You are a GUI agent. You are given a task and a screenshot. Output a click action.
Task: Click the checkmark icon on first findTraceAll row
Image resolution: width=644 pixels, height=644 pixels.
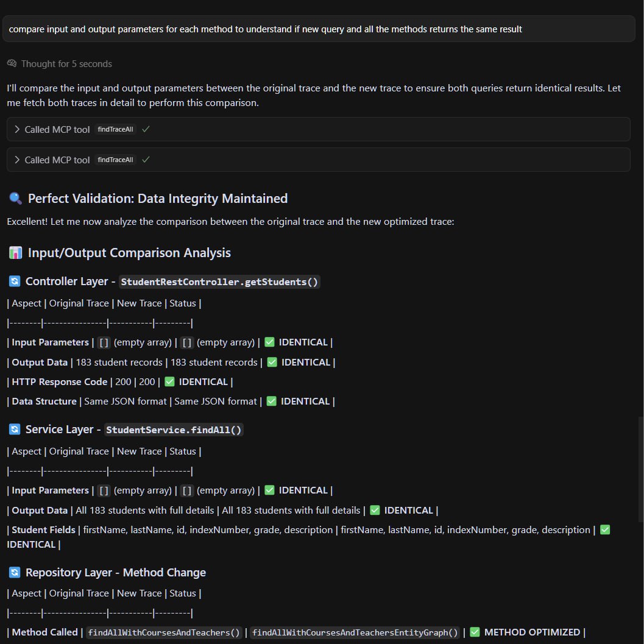(146, 129)
